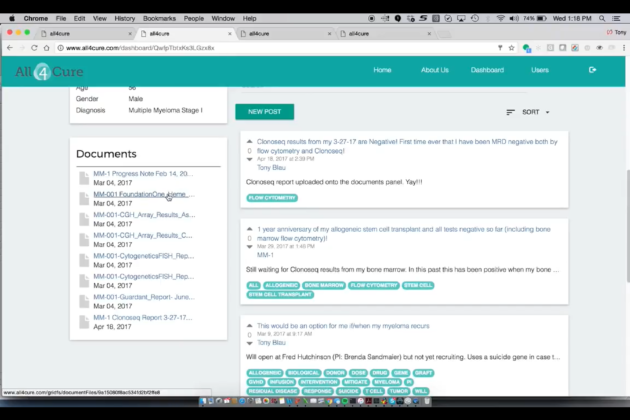Click the All4Cure logo
Viewport: 630px width, 420px height.
pyautogui.click(x=49, y=72)
